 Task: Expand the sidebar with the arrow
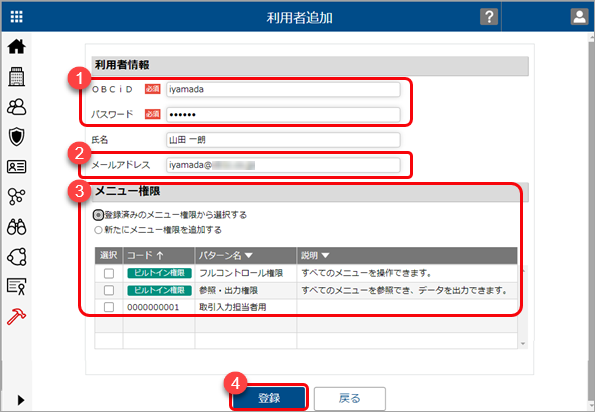(x=21, y=400)
